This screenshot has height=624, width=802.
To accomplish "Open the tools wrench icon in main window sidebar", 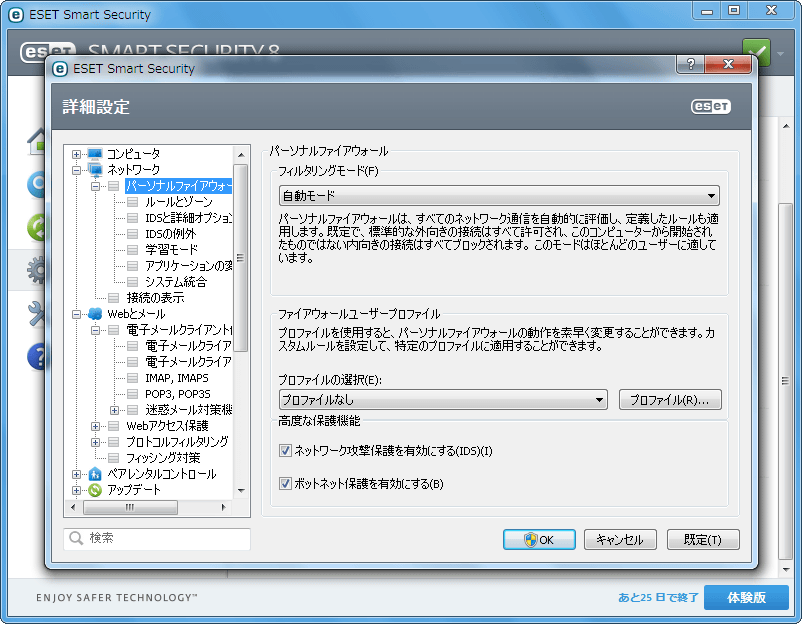I will [x=36, y=313].
